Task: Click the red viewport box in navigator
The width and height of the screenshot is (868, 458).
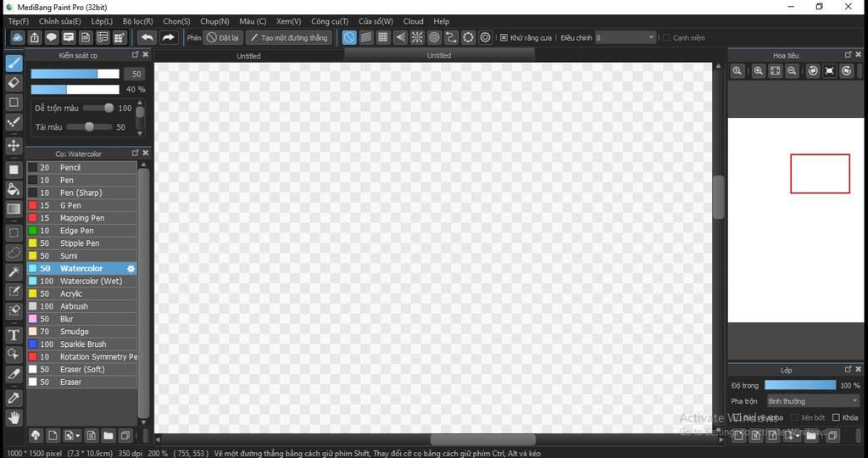Action: 820,174
